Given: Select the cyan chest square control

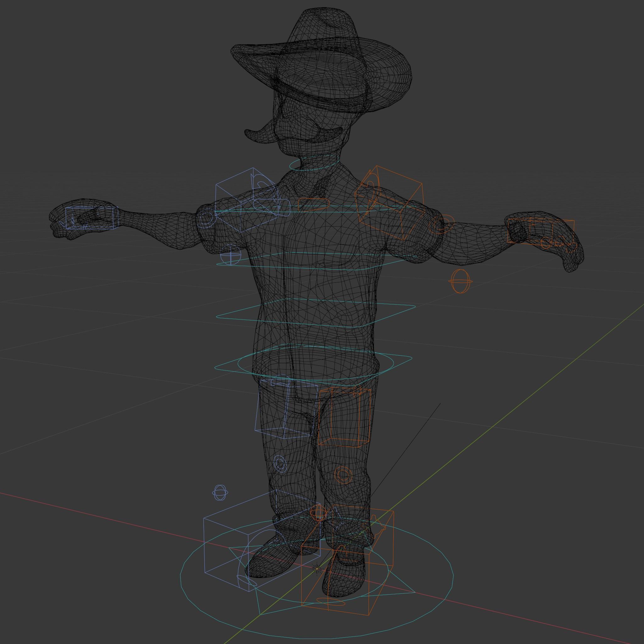Looking at the screenshot, I should [x=317, y=261].
